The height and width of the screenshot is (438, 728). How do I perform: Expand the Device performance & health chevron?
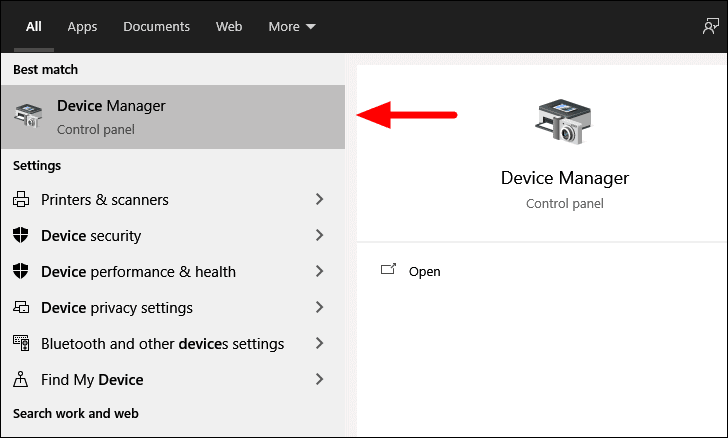(x=319, y=271)
